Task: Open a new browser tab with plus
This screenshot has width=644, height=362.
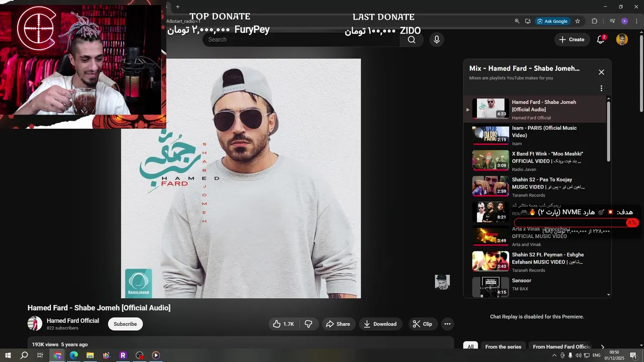Action: tap(178, 7)
